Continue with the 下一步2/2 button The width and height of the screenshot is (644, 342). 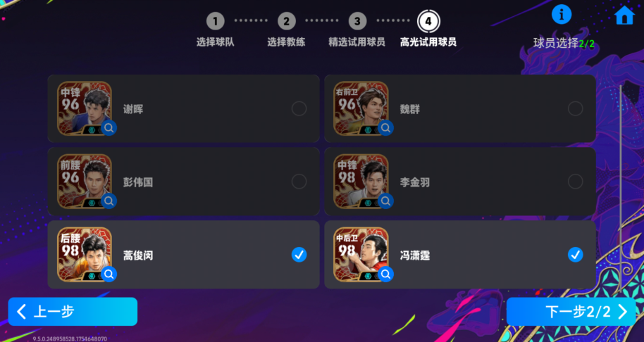571,312
